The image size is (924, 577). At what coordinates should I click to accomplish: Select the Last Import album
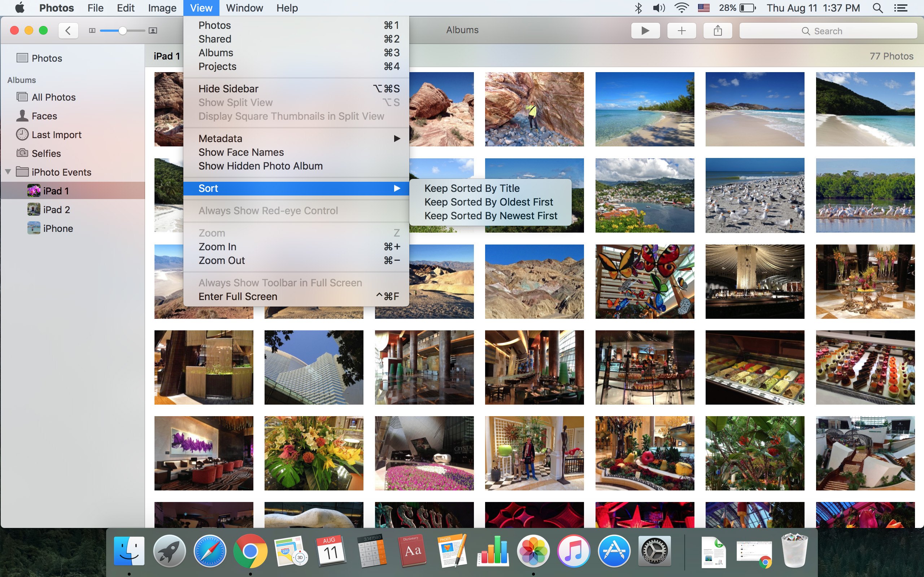tap(57, 135)
